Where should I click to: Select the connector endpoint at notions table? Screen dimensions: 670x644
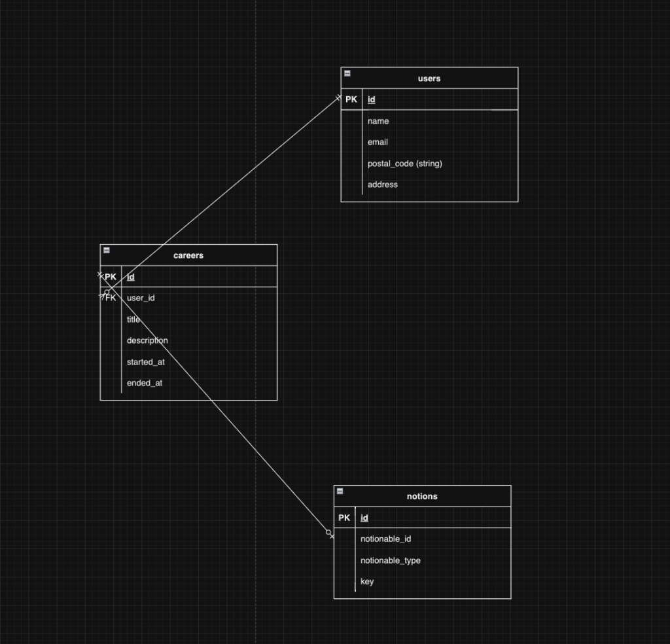coord(330,534)
